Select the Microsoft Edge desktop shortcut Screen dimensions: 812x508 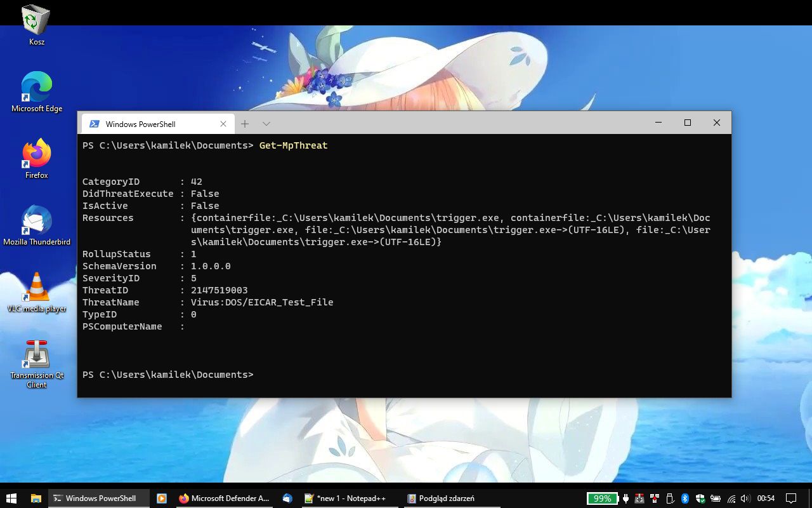(x=37, y=92)
